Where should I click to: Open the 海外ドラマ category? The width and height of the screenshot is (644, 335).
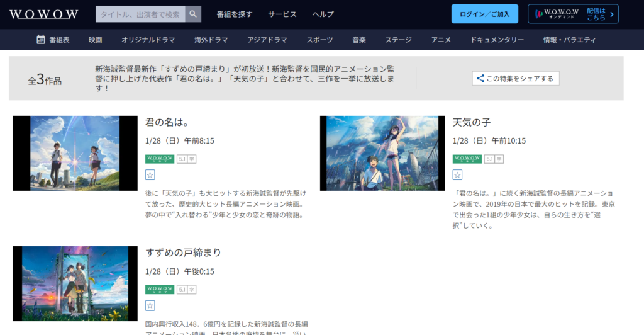click(211, 40)
